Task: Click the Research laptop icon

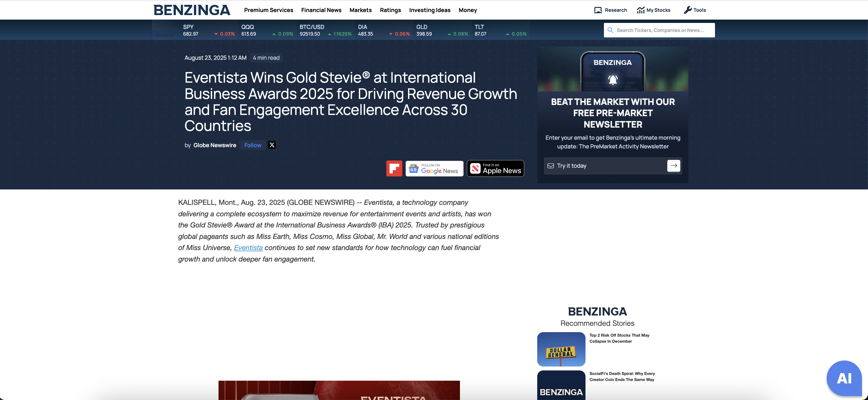Action: coord(598,10)
